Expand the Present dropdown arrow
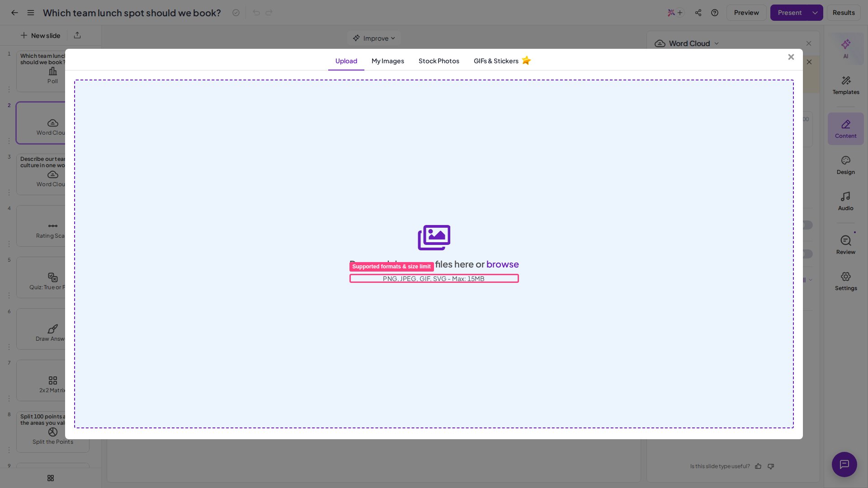The width and height of the screenshot is (868, 488). 815,13
